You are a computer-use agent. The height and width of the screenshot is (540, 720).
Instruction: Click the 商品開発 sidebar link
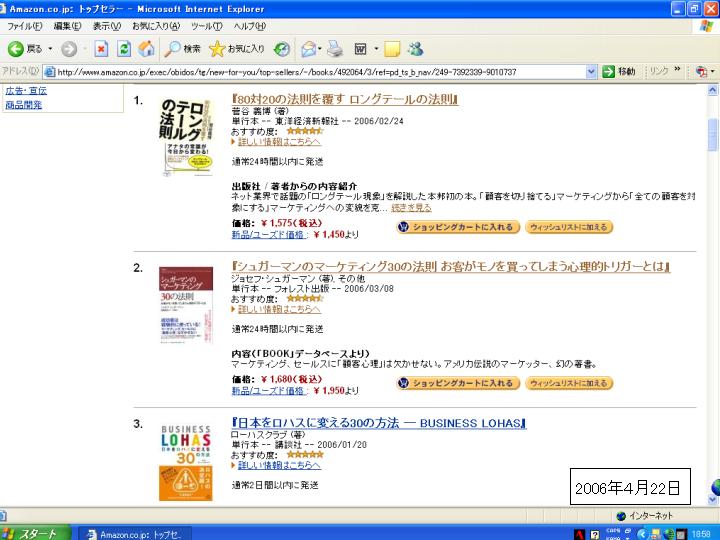[x=23, y=105]
